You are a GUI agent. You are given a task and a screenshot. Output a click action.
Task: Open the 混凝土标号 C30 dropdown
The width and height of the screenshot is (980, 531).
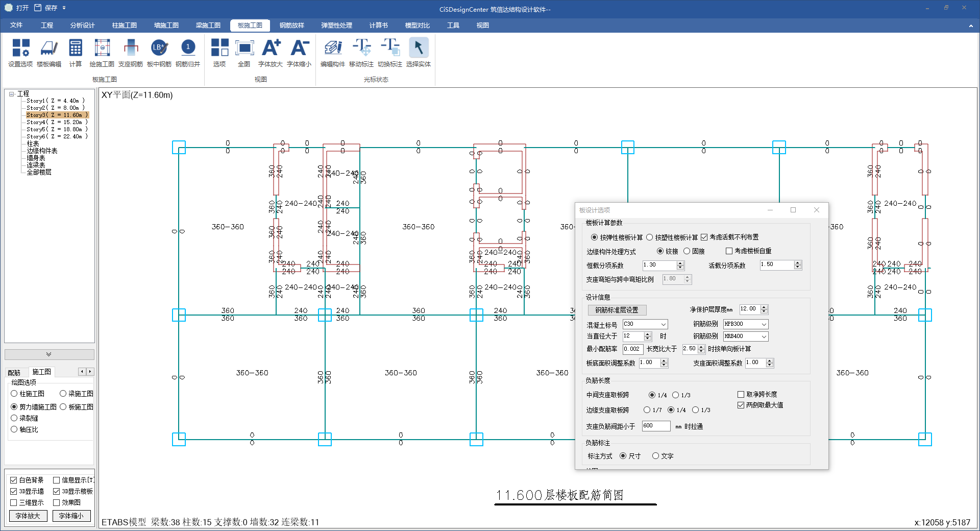pos(663,324)
